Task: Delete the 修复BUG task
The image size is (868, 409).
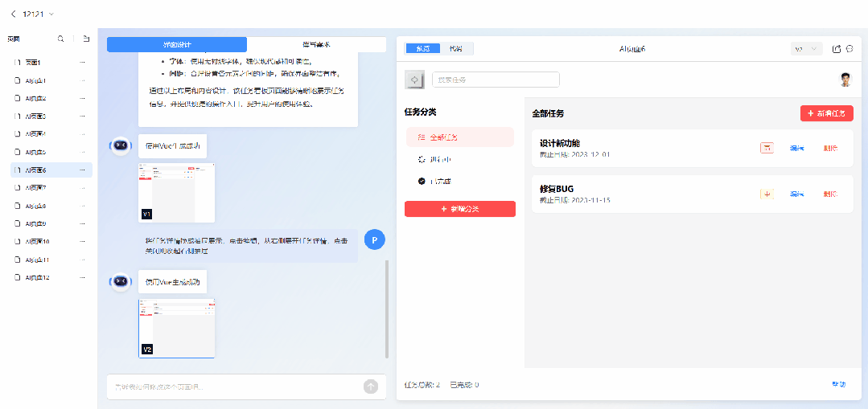Action: coord(830,194)
